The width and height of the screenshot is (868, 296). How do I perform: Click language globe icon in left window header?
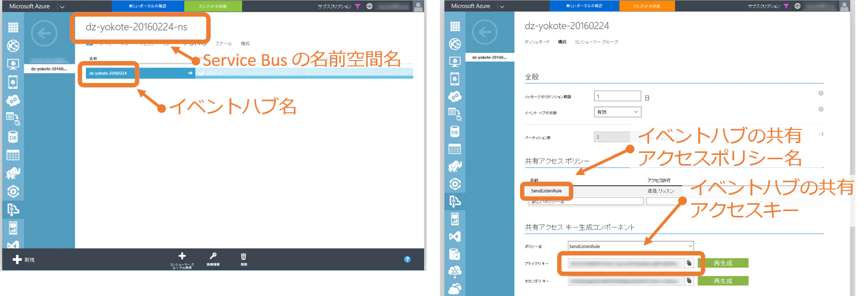point(369,6)
